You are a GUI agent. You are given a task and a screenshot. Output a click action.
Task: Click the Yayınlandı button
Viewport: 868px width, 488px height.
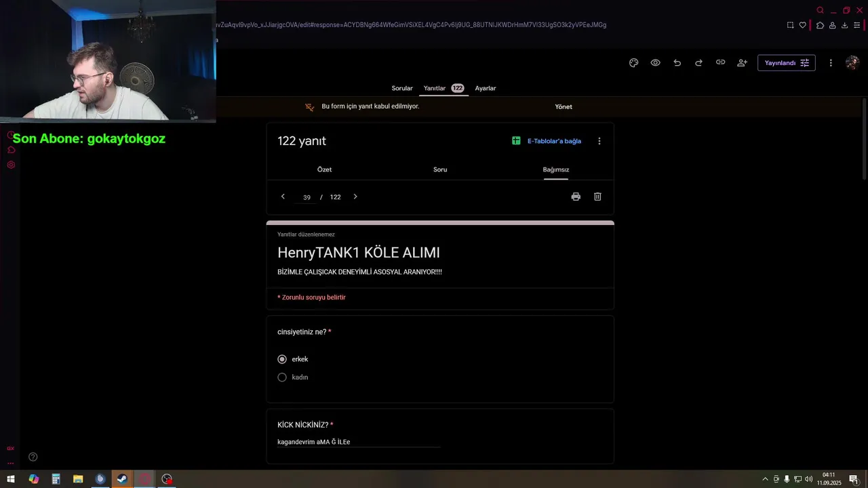786,63
